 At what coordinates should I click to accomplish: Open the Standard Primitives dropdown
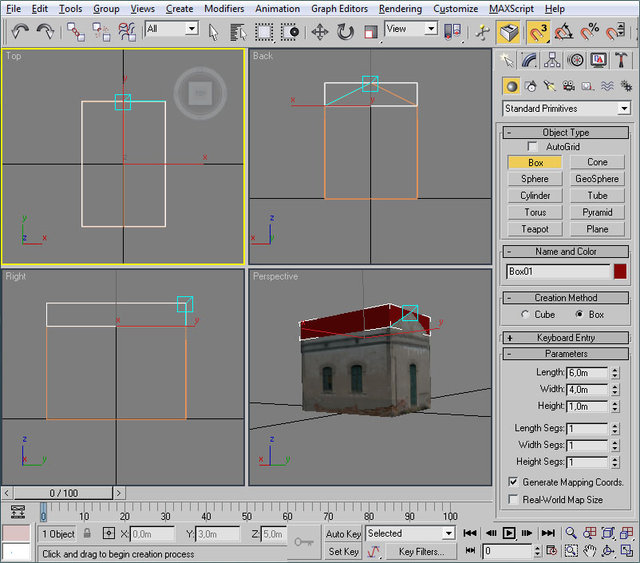click(566, 108)
